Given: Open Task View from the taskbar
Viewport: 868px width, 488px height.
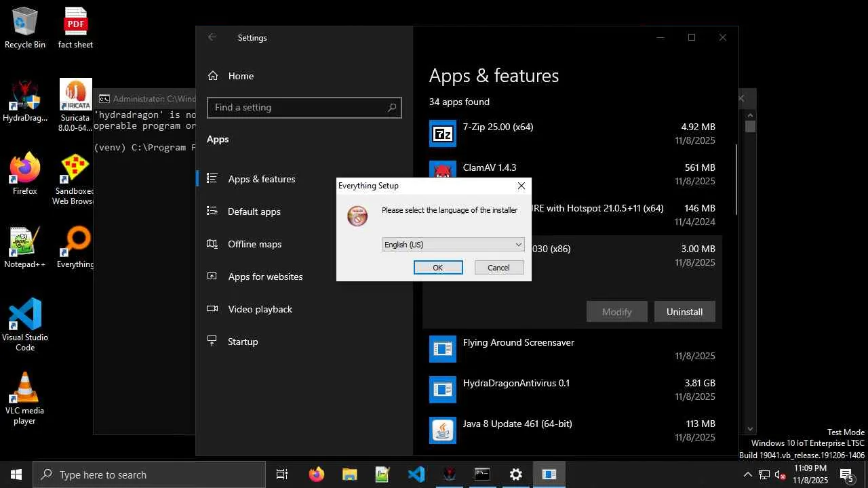Looking at the screenshot, I should tap(282, 474).
